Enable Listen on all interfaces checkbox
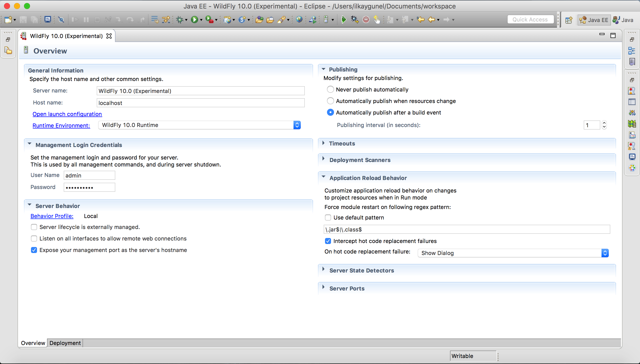 [34, 238]
